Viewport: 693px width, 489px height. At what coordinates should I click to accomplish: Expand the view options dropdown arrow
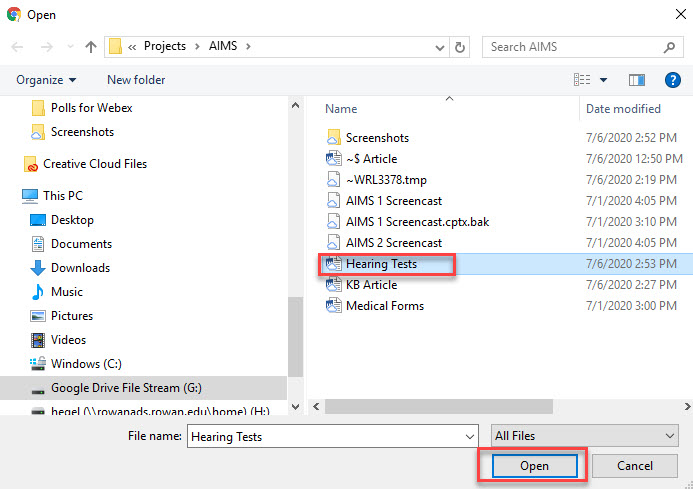[603, 80]
